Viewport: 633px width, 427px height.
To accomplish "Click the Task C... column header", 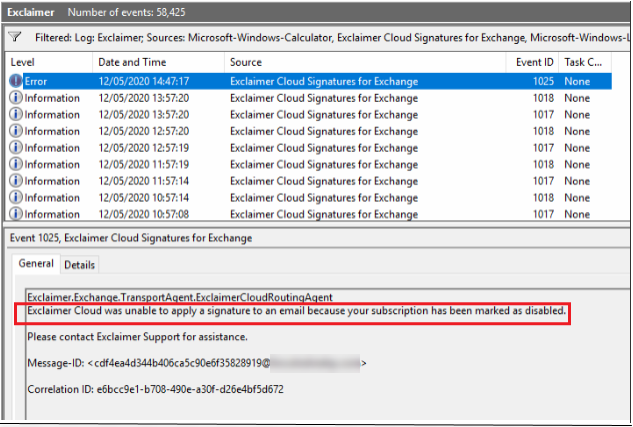I will 583,62.
